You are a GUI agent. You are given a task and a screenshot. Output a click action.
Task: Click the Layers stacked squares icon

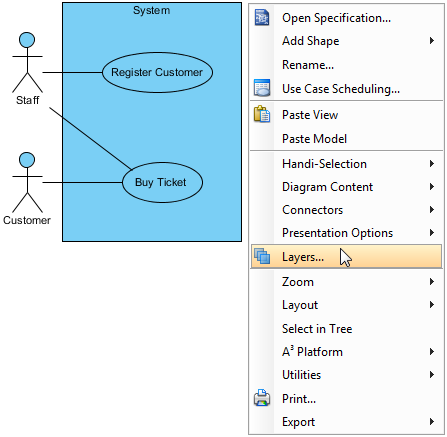point(262,256)
